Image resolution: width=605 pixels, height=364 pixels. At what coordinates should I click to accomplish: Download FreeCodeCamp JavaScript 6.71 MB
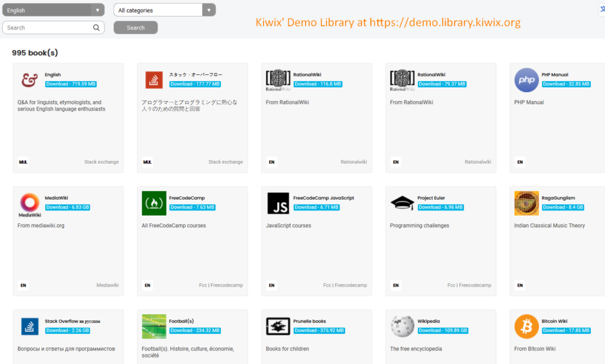coord(317,207)
